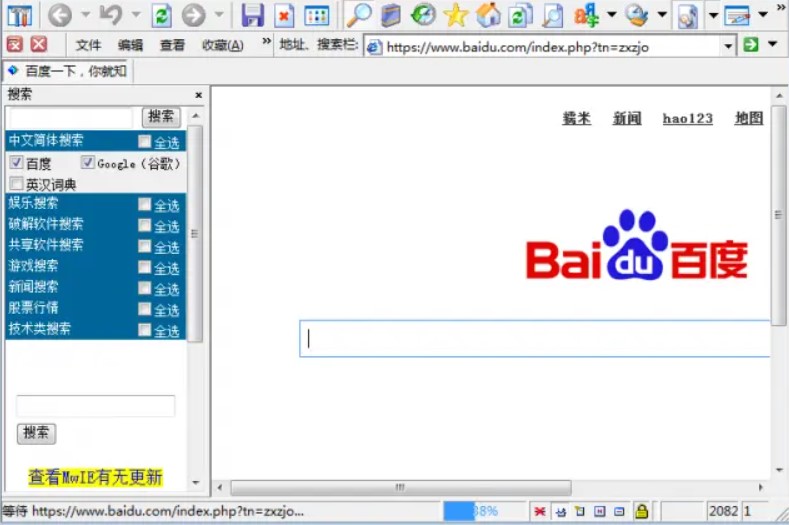This screenshot has width=789, height=525.
Task: Click the refresh-all pages icon
Action: (520, 15)
